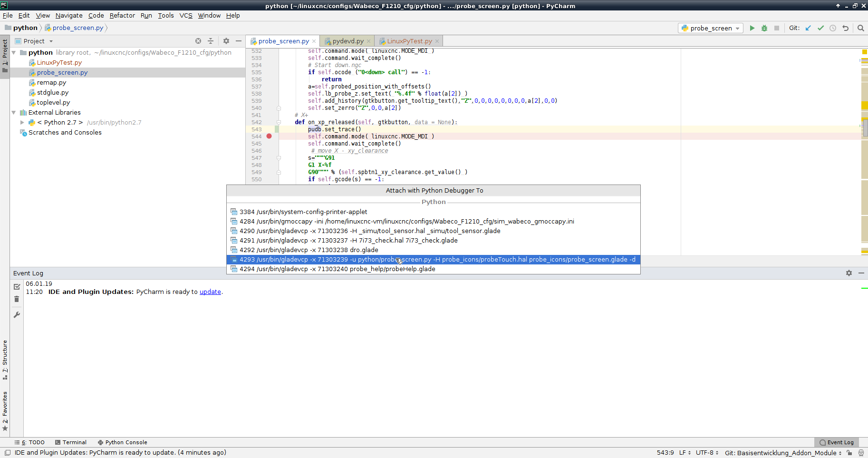Close the pydevd.py editor tab
The width and height of the screenshot is (868, 458).
point(368,41)
